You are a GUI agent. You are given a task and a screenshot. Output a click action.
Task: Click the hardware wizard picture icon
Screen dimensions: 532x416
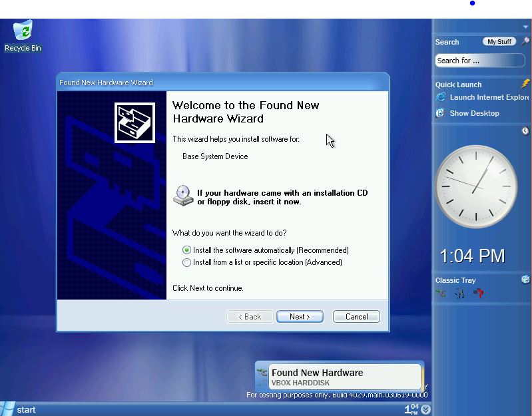coord(134,122)
